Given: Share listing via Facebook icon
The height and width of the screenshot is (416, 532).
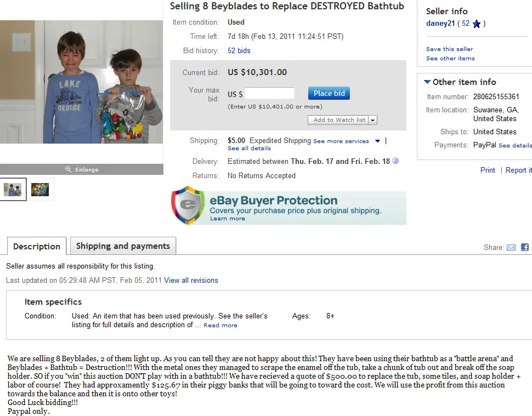Looking at the screenshot, I should [525, 248].
